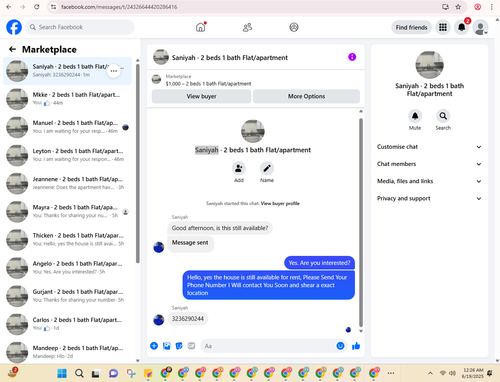The height and width of the screenshot is (382, 500).
Task: Click the 'Good afternoon, is this still available?' message
Action: (220, 228)
